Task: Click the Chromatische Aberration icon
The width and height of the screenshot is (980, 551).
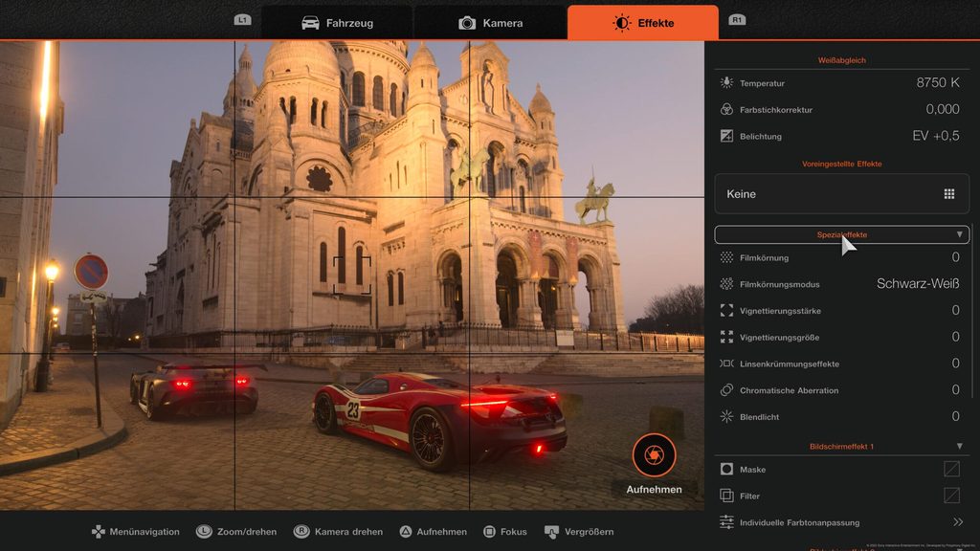Action: tap(726, 390)
